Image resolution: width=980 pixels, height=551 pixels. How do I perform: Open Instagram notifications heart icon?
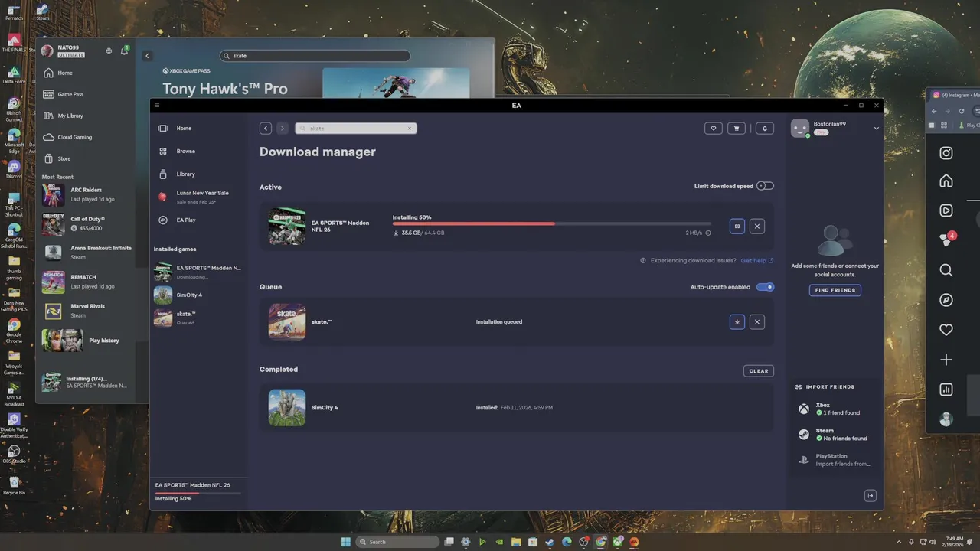946,330
